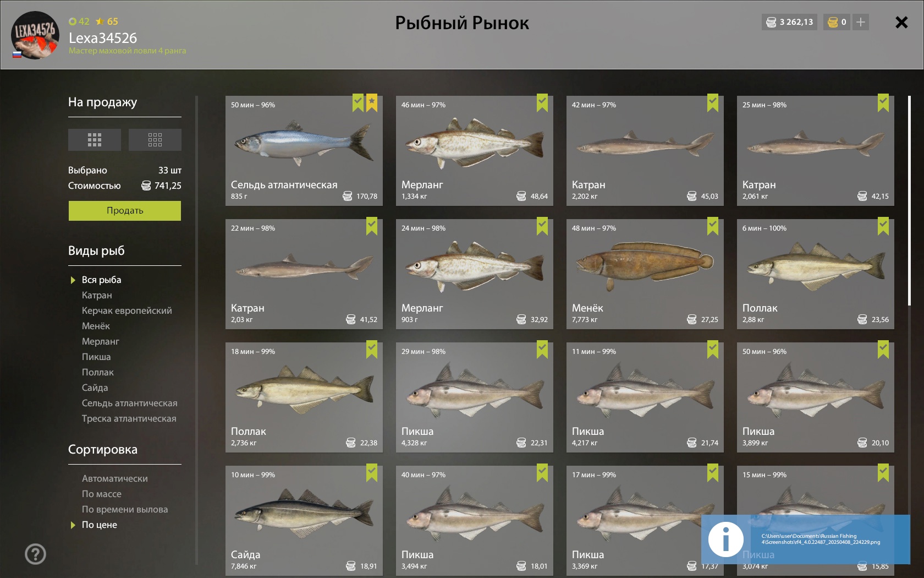Sell selected fish with Продать button
This screenshot has width=924, height=578.
tap(125, 210)
